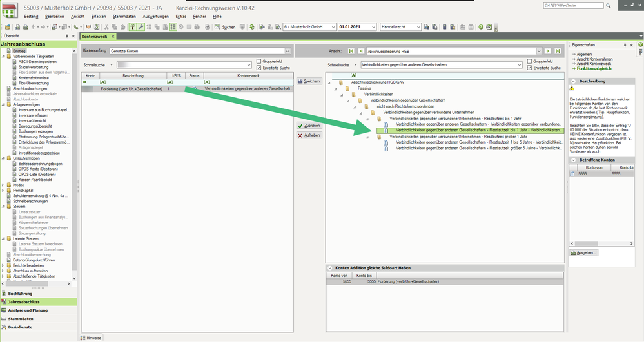Click the Speichern button

pos(309,81)
